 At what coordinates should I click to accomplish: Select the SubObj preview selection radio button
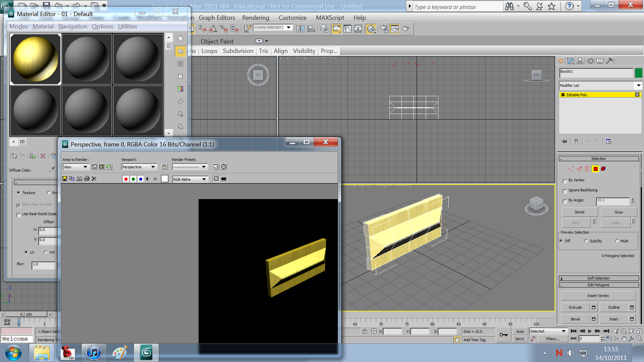click(x=586, y=241)
